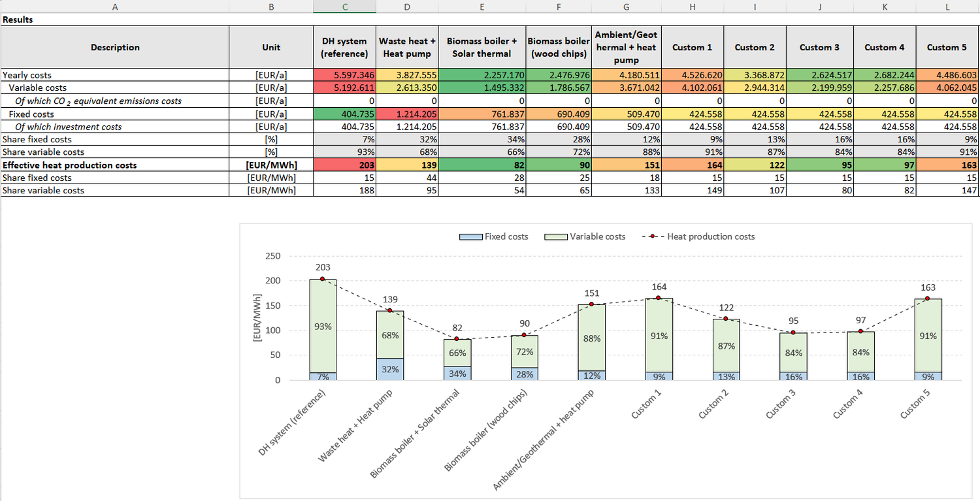The image size is (980, 501).
Task: Click the green 93% bar segment in chart
Action: [x=323, y=326]
